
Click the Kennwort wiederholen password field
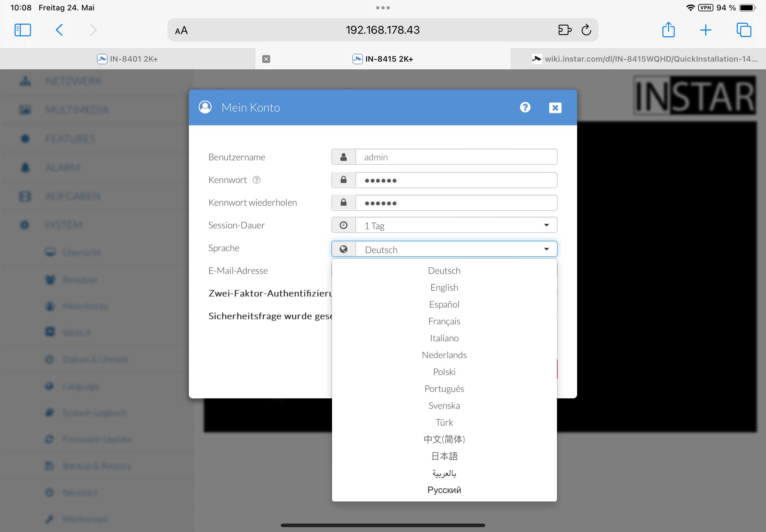(x=455, y=203)
